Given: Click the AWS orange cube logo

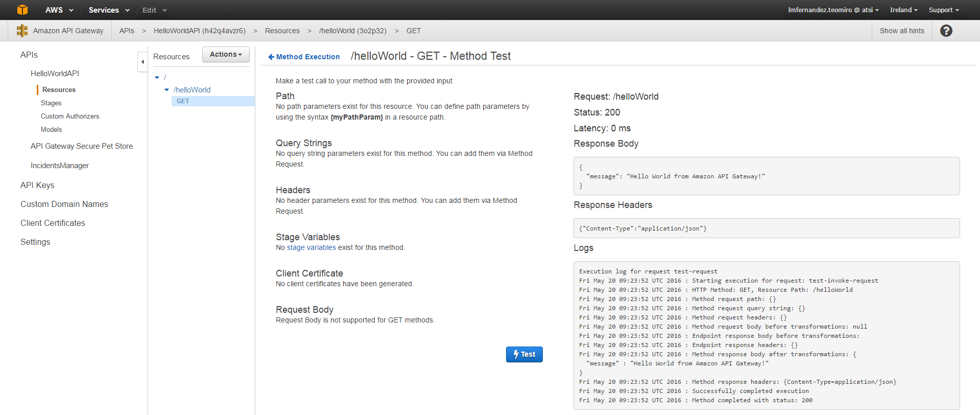Looking at the screenshot, I should 22,10.
